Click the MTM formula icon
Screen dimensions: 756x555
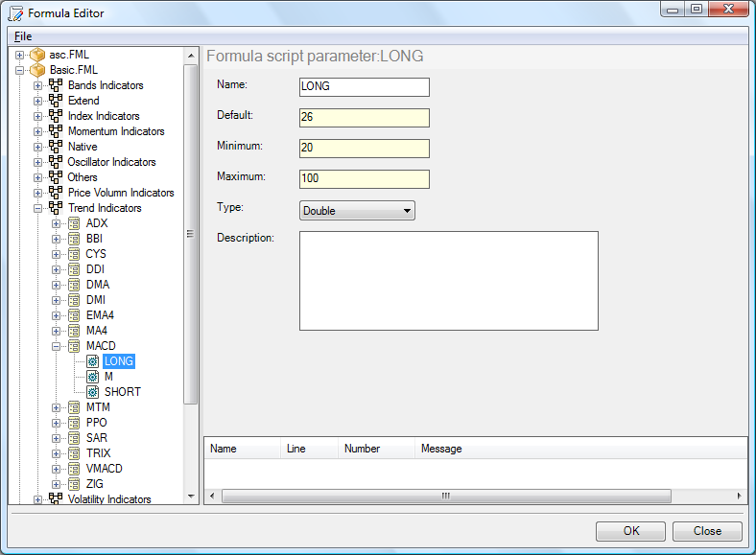tap(74, 407)
